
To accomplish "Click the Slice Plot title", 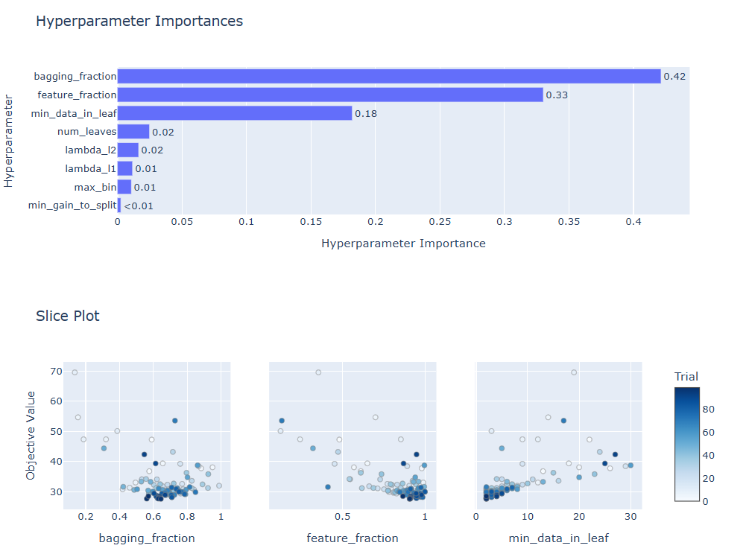I will pyautogui.click(x=68, y=316).
